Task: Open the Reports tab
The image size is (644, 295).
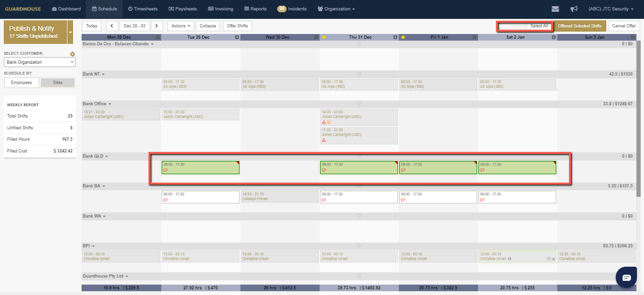Action: click(x=256, y=9)
